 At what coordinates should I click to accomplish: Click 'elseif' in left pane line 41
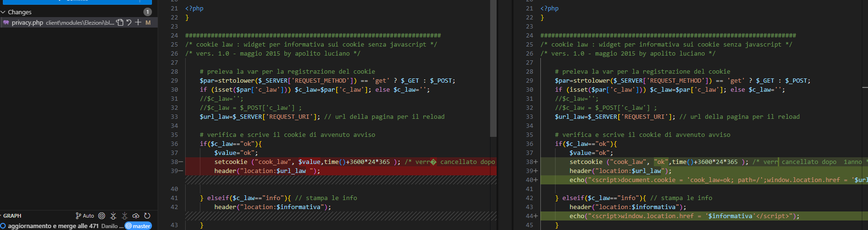click(218, 198)
